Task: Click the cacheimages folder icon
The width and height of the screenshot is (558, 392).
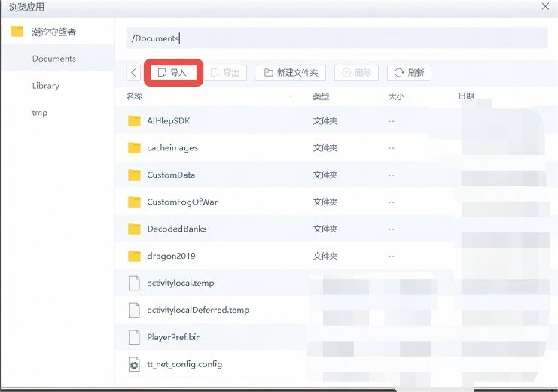Action: pos(134,148)
